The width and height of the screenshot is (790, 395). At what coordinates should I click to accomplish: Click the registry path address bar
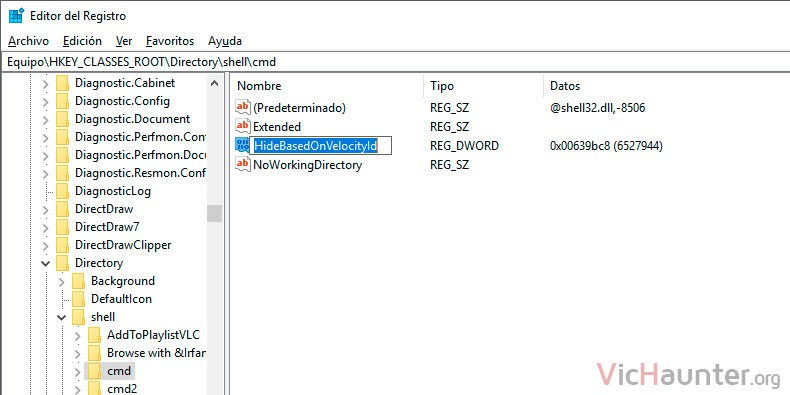point(395,62)
